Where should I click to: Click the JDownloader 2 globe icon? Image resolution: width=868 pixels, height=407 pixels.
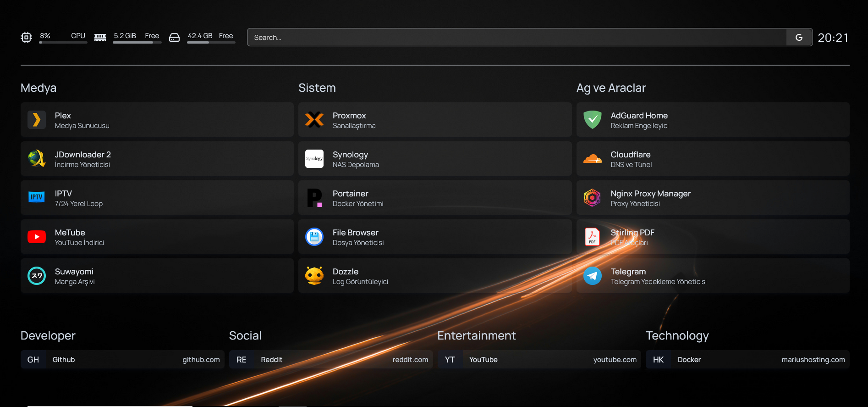point(37,159)
